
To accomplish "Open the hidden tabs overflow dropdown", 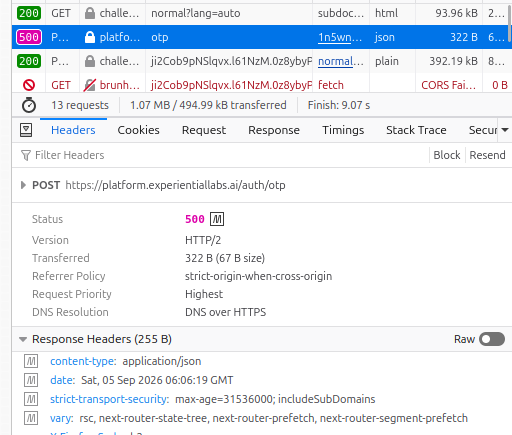I will [505, 130].
